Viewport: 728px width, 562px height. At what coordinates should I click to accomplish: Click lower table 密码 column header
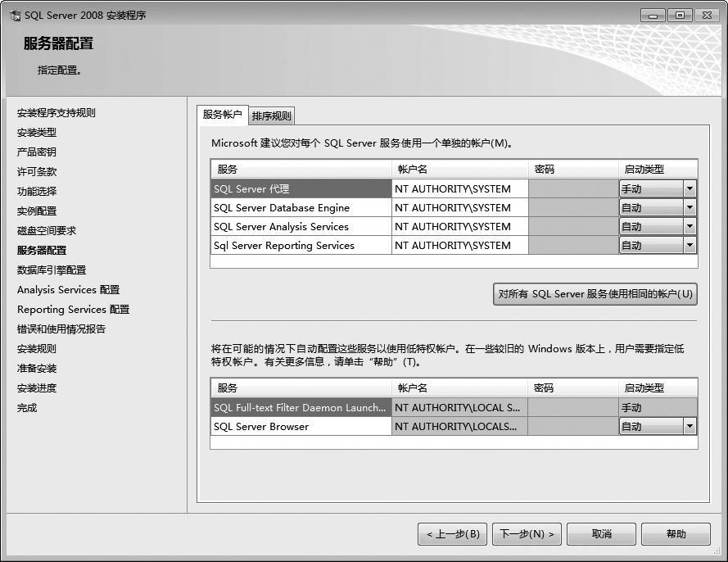(x=573, y=388)
